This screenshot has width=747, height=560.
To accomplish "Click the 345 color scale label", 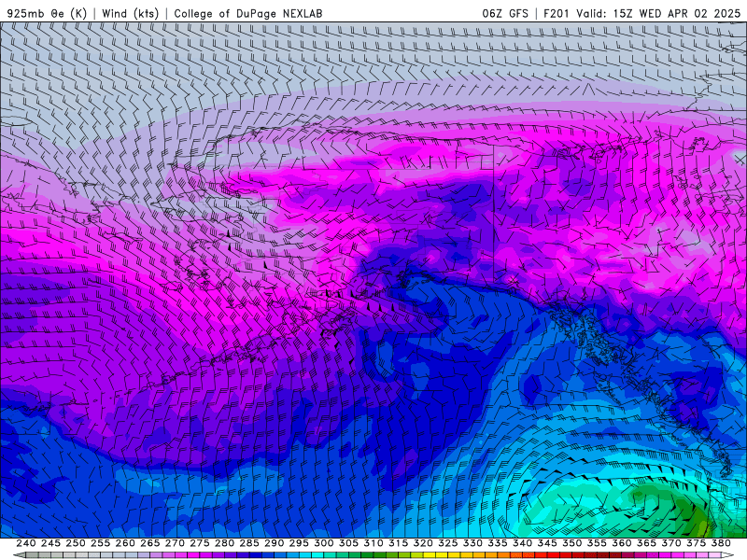I will pyautogui.click(x=547, y=543).
